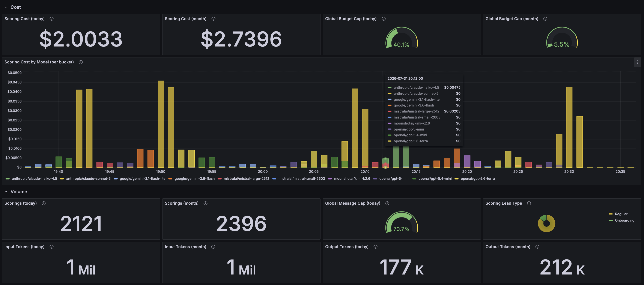This screenshot has height=285, width=644.
Task: Collapse the Volume row section
Action: point(6,192)
